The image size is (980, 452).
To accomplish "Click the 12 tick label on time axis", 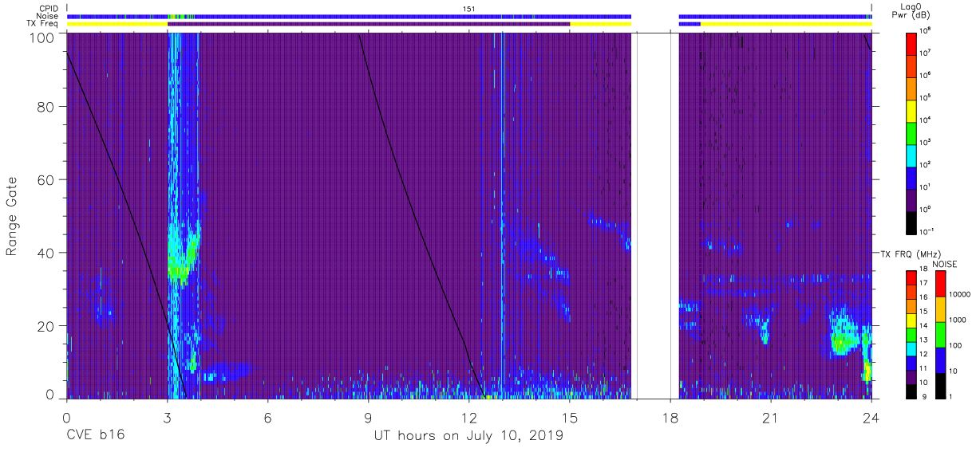I will coord(469,418).
